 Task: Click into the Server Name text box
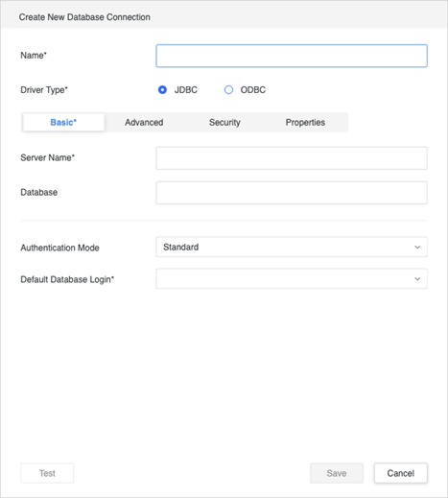tap(292, 158)
